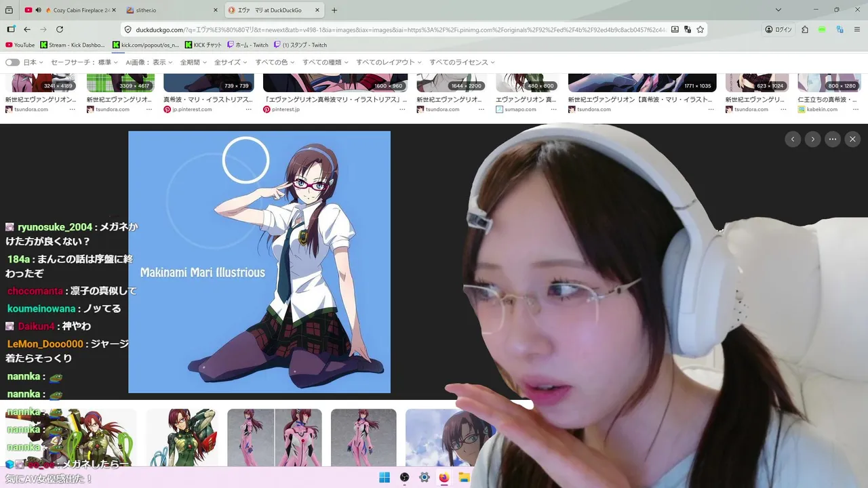This screenshot has height=488, width=868.
Task: Open the browser hamburger menu
Action: click(x=856, y=29)
